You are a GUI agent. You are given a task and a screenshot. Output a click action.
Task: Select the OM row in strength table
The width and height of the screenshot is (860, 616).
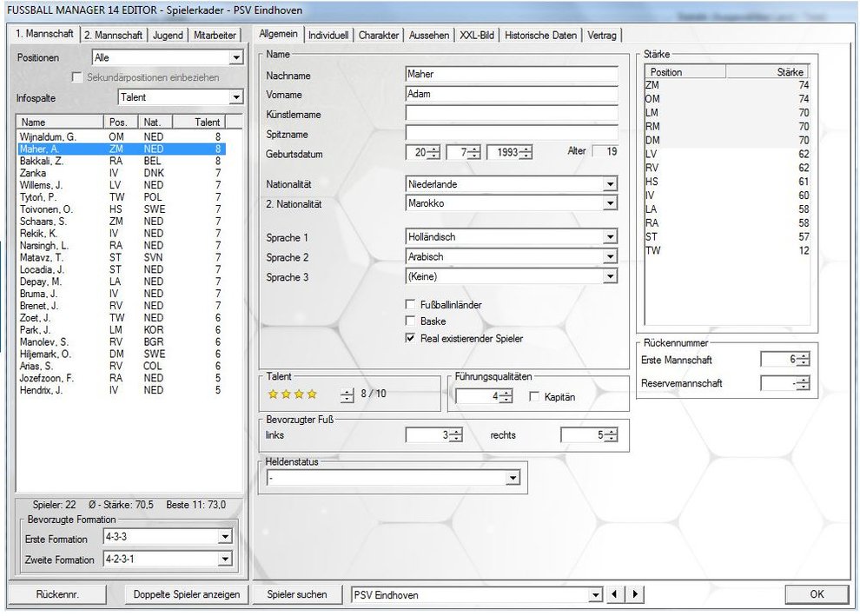coord(727,99)
